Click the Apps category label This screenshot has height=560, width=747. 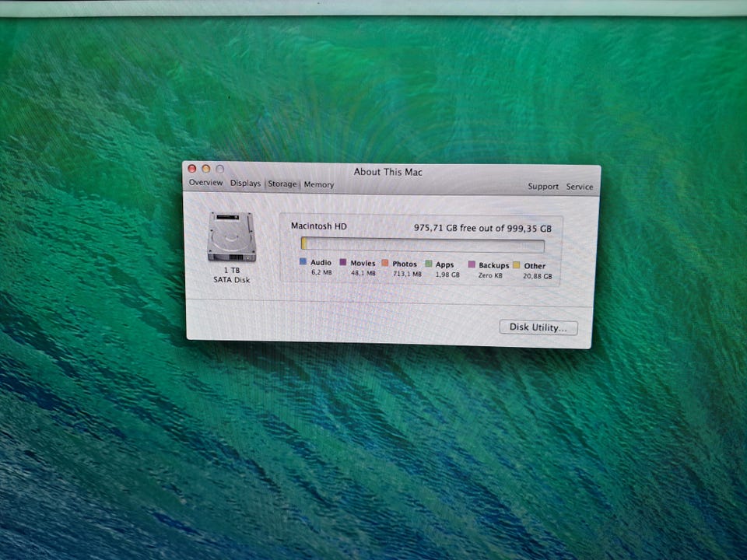point(444,264)
